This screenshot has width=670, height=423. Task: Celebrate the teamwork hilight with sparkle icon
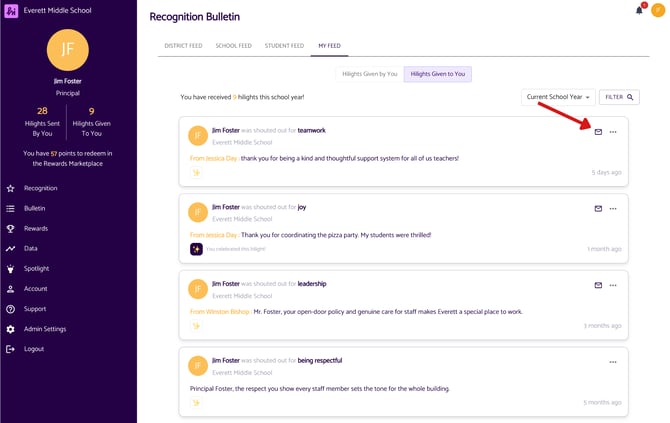pyautogui.click(x=196, y=173)
